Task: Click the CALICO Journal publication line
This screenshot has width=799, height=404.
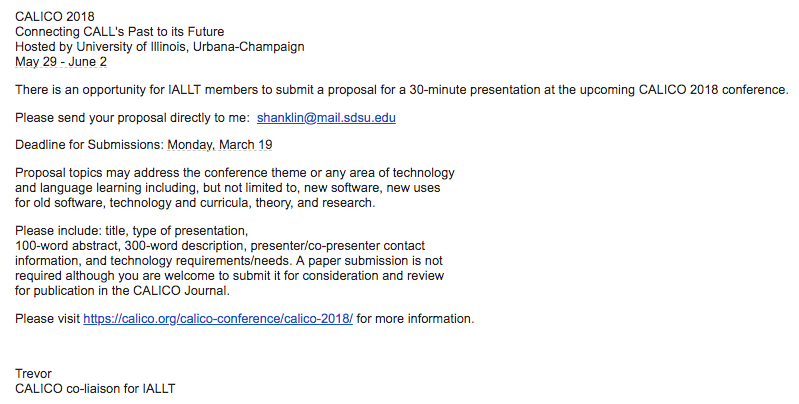Action: 122,291
